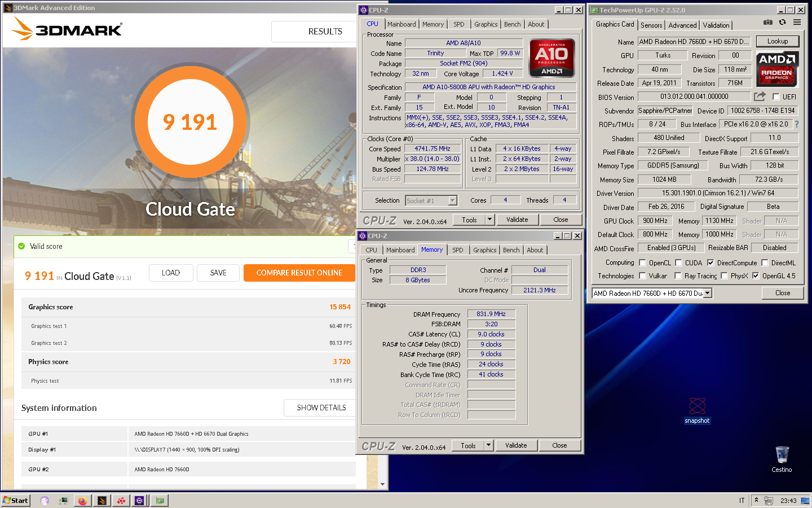Click the monitor quick-launch icon on taskbar
The width and height of the screenshot is (812, 508).
(x=63, y=501)
